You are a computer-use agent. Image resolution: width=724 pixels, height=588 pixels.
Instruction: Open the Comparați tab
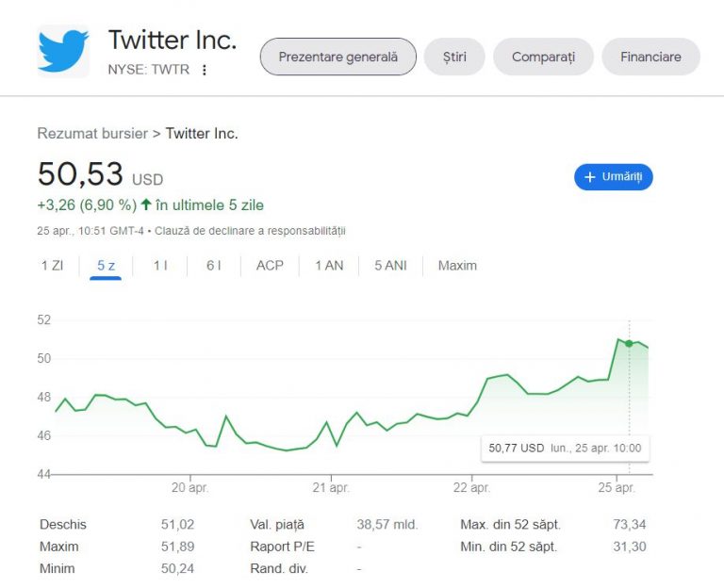tap(543, 57)
